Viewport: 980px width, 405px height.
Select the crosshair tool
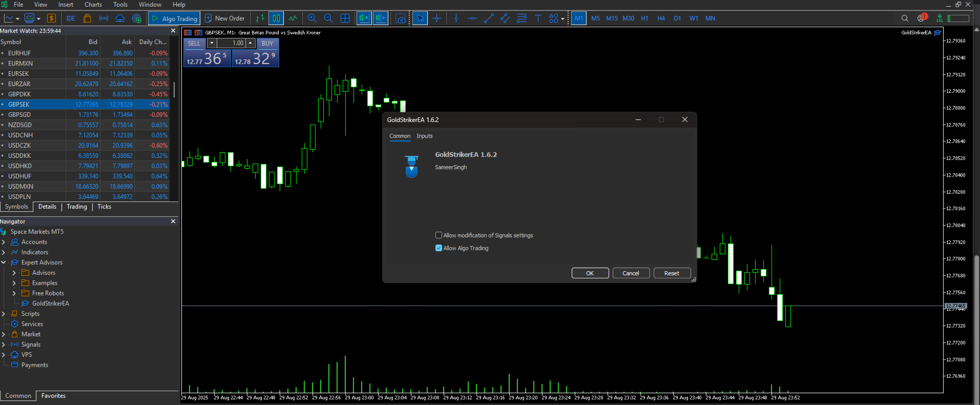(436, 18)
